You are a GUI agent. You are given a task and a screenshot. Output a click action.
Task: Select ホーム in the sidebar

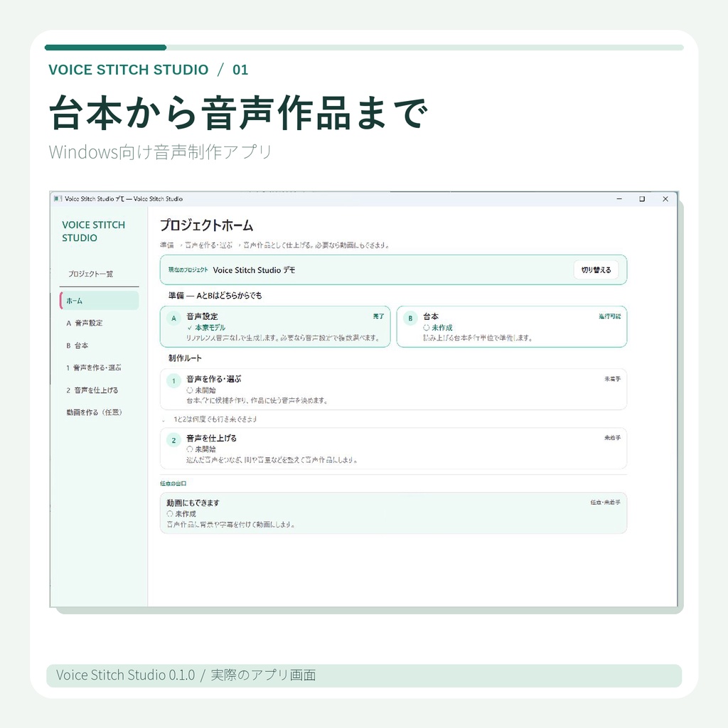[x=100, y=301]
